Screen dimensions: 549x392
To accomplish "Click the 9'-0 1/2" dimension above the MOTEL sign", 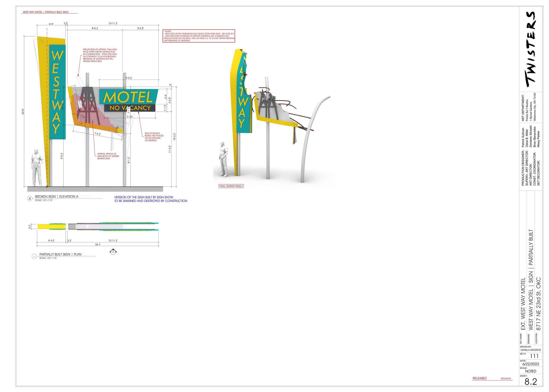I will pyautogui.click(x=129, y=78).
